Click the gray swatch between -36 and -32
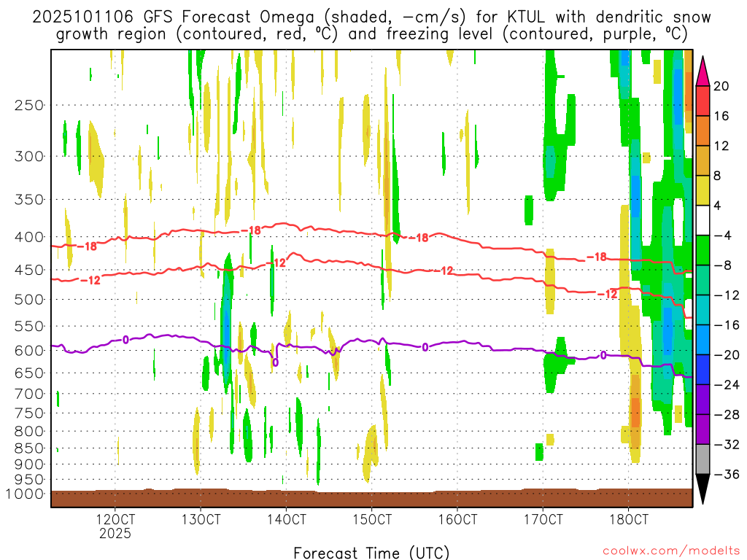Image resolution: width=747 pixels, height=560 pixels. (703, 459)
